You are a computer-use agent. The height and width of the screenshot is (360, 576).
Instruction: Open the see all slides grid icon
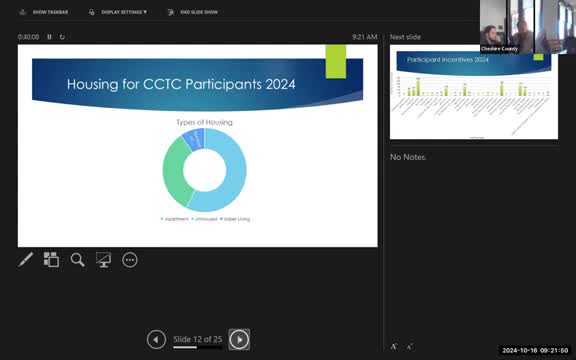[x=51, y=260]
